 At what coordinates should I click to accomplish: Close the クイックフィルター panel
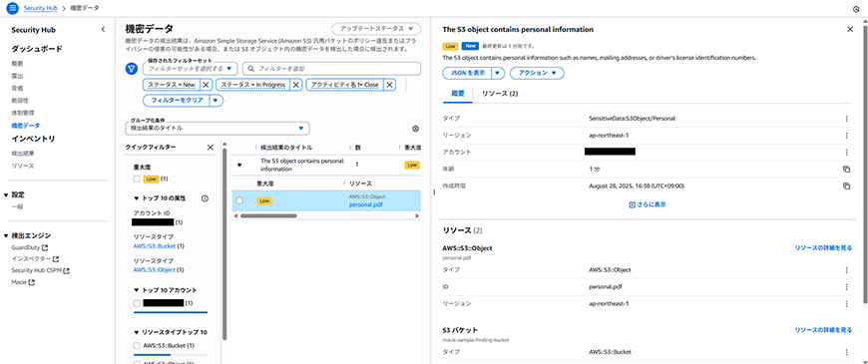coord(210,148)
